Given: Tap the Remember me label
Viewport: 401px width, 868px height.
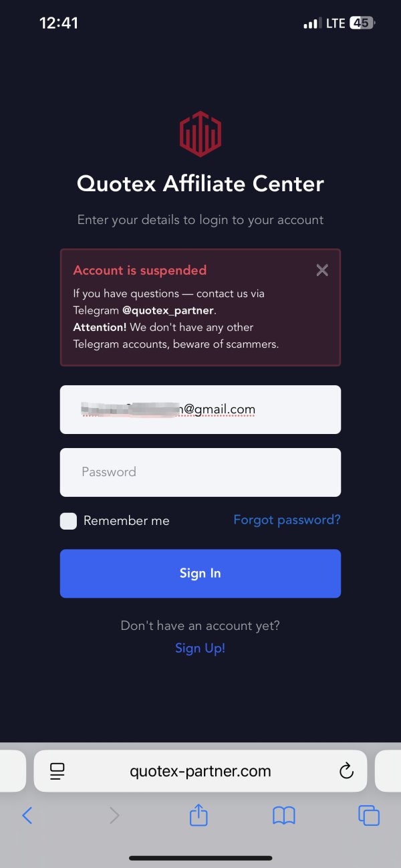Looking at the screenshot, I should pos(126,521).
